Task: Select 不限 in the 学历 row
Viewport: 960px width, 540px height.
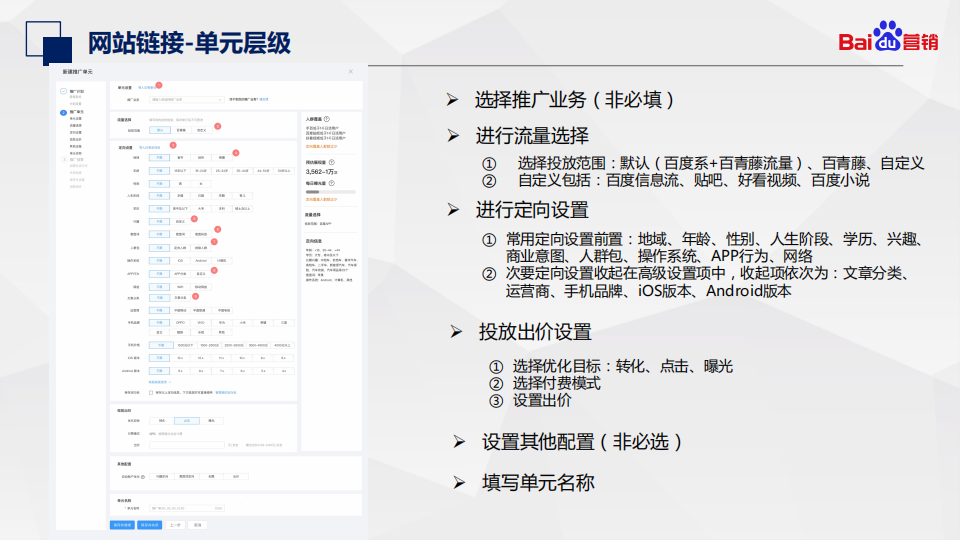Action: tap(160, 209)
